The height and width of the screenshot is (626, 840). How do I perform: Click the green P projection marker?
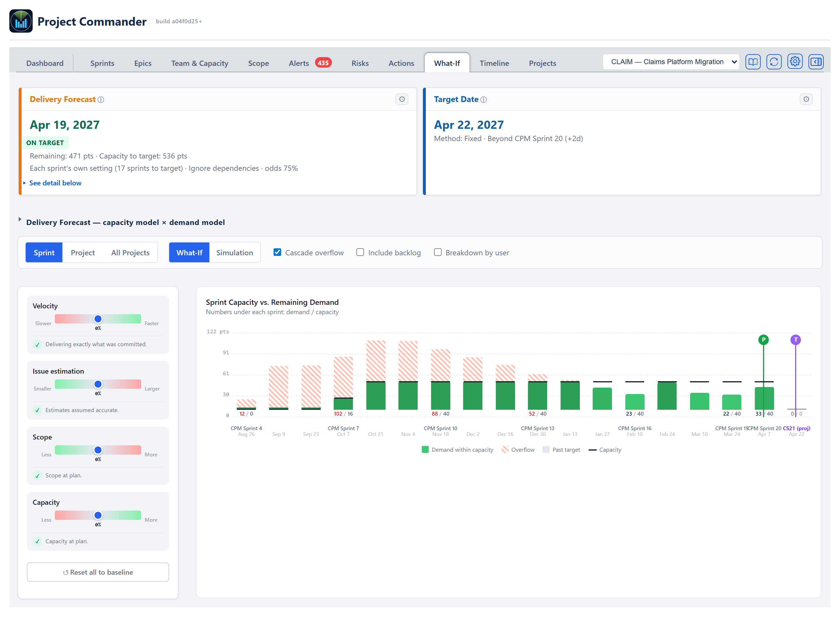pos(763,340)
